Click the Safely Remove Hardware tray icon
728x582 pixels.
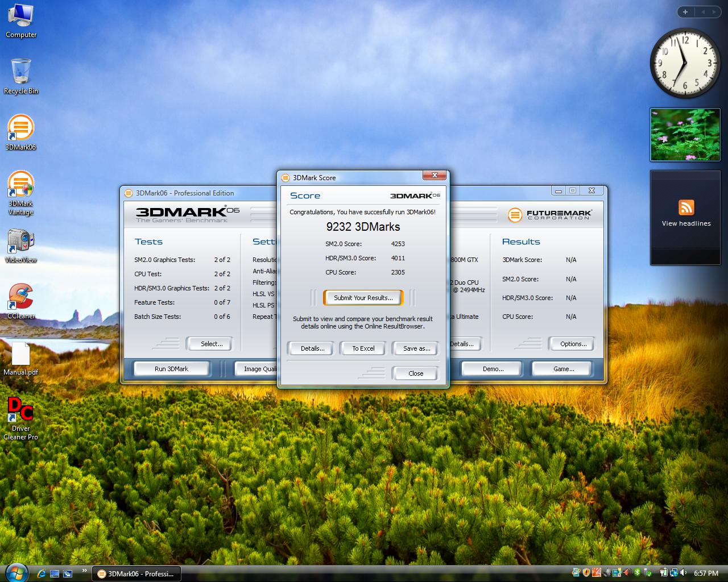(x=647, y=572)
